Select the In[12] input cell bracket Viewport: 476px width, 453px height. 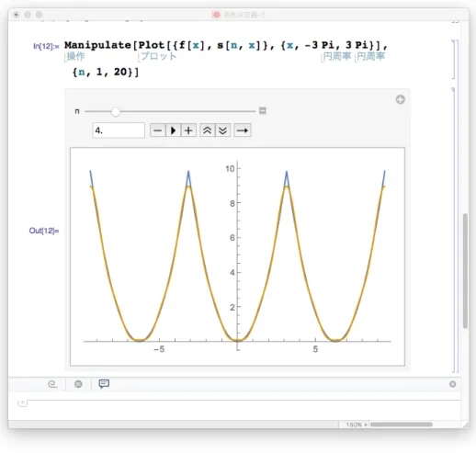(x=455, y=59)
